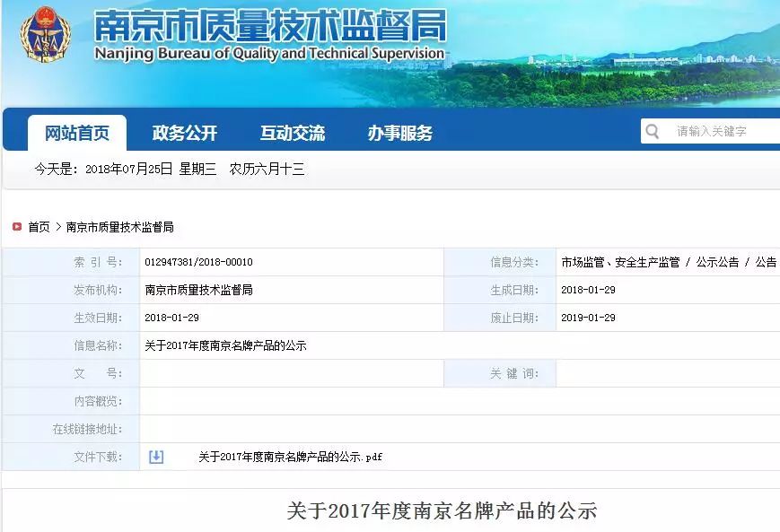Open 南京市质量技术监督局 breadcrumb link
780x532 pixels.
click(120, 228)
